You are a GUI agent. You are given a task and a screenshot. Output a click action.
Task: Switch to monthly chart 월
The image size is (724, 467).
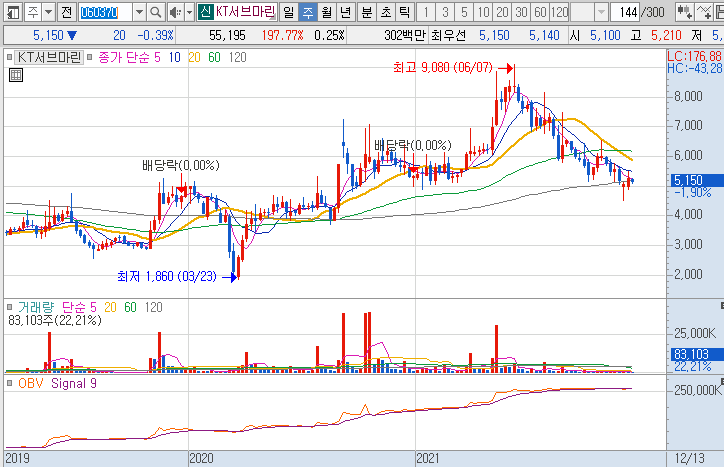coord(326,12)
